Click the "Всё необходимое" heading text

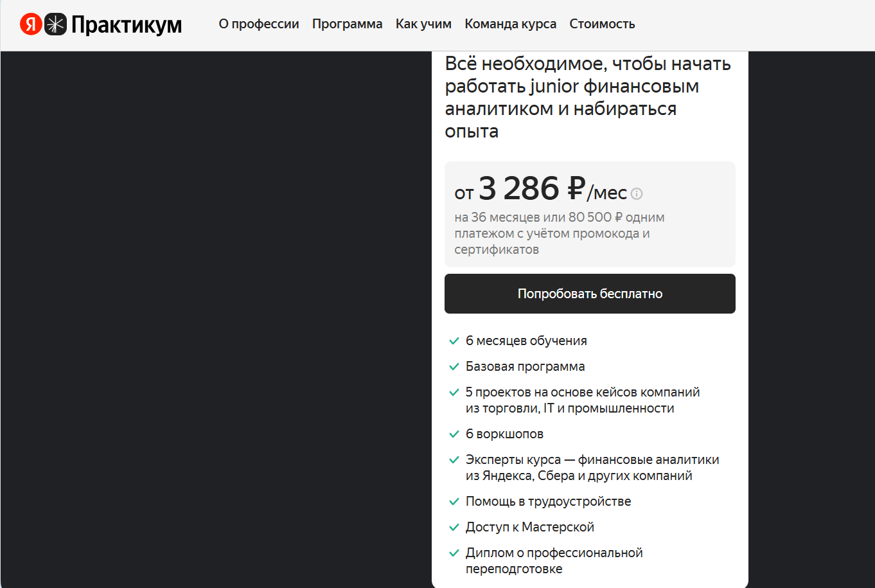pyautogui.click(x=587, y=97)
